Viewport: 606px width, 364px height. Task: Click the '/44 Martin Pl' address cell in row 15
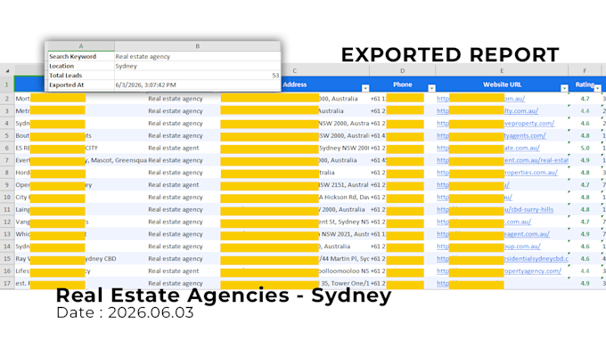coord(344,259)
